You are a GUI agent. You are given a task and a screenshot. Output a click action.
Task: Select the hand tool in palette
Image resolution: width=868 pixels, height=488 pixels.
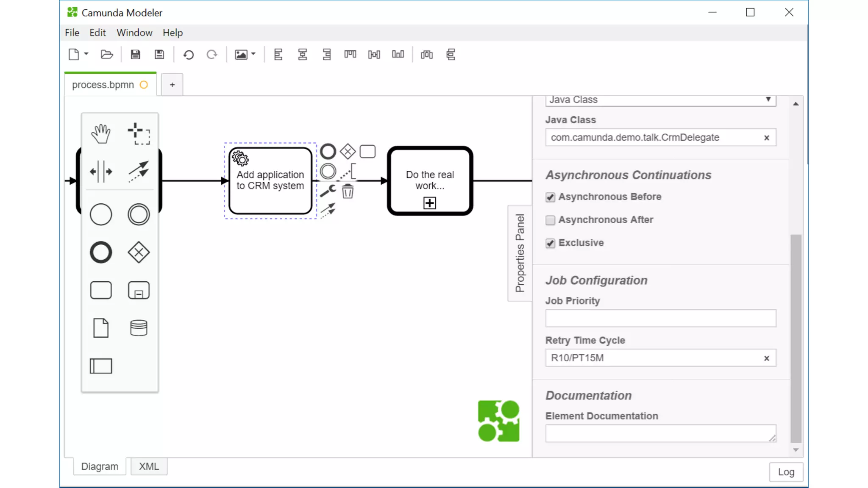101,134
